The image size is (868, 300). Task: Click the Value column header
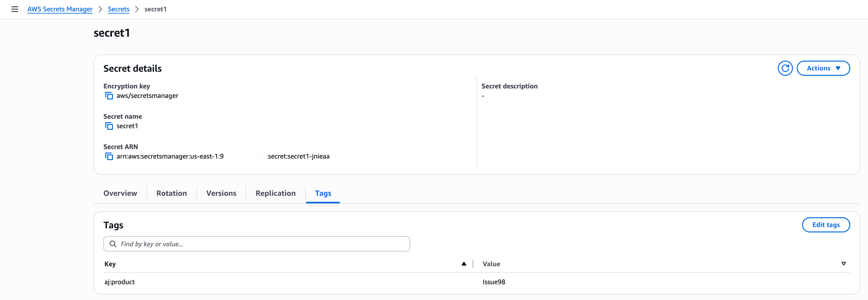tap(491, 264)
